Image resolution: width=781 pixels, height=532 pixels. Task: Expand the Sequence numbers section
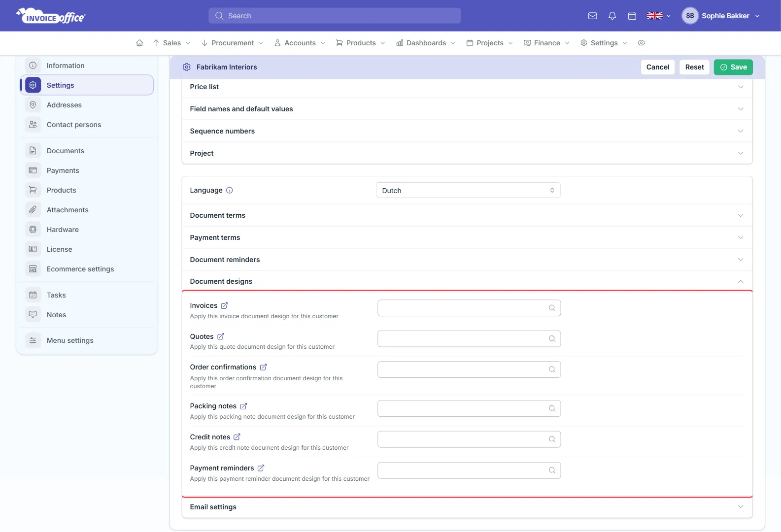coord(467,131)
